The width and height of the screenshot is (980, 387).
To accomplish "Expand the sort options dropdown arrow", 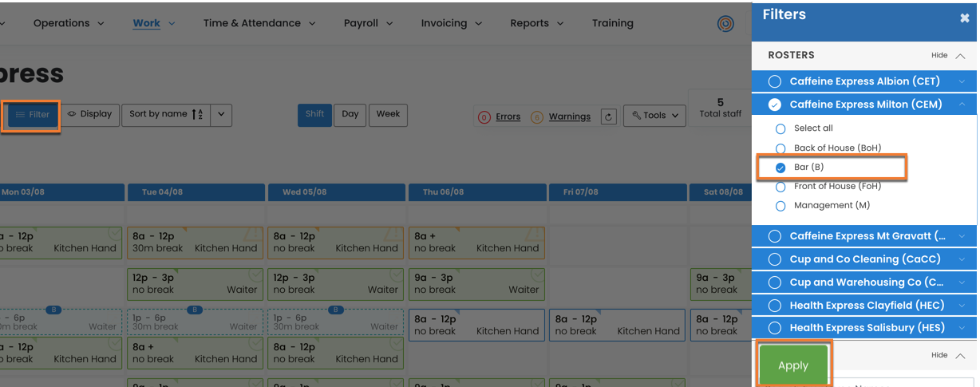I will click(x=221, y=115).
